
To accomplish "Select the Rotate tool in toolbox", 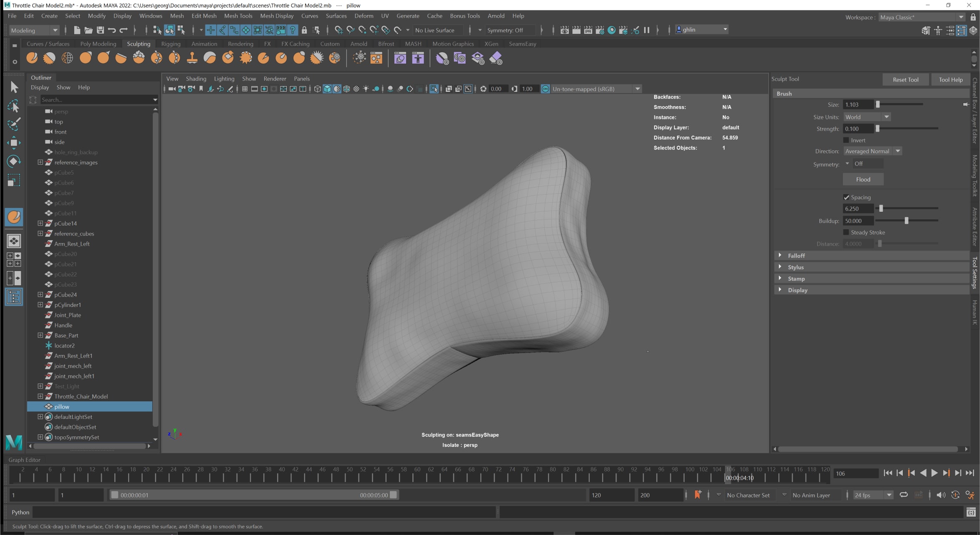I will (14, 161).
